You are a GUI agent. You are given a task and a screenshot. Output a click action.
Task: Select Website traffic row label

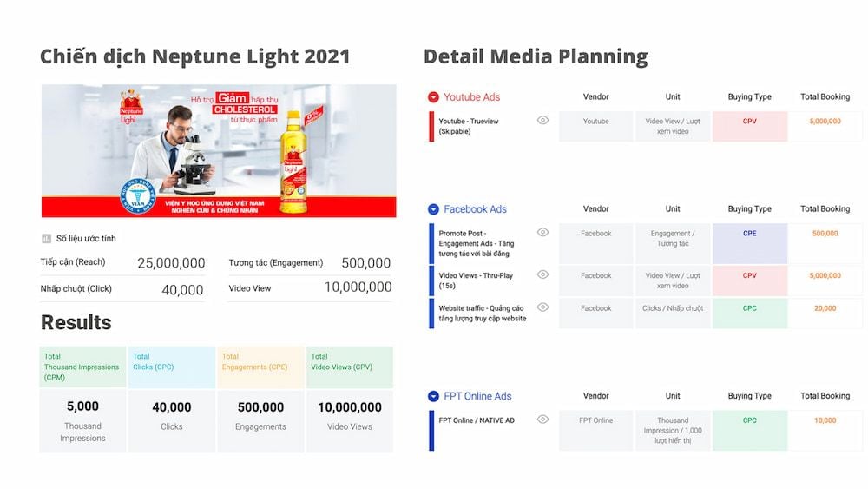(x=482, y=314)
